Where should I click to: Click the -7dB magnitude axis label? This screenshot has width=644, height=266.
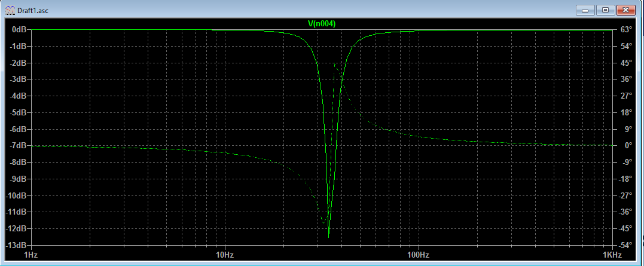(17, 146)
